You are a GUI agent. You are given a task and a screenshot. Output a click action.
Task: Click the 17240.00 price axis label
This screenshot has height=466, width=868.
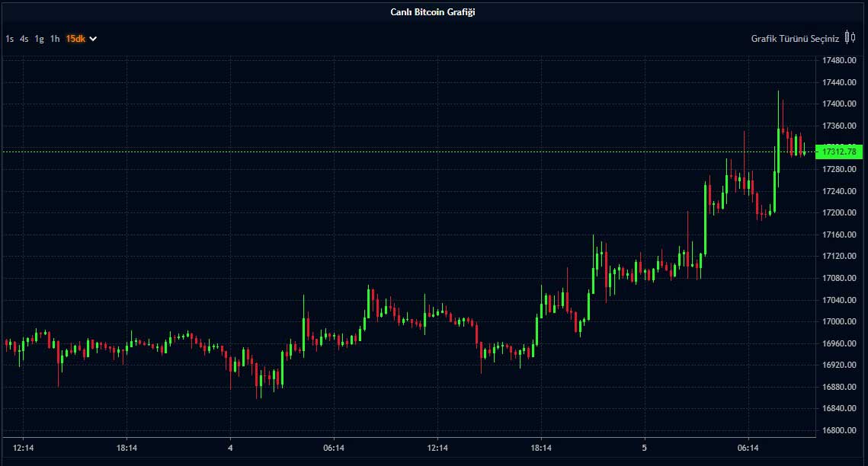click(839, 191)
